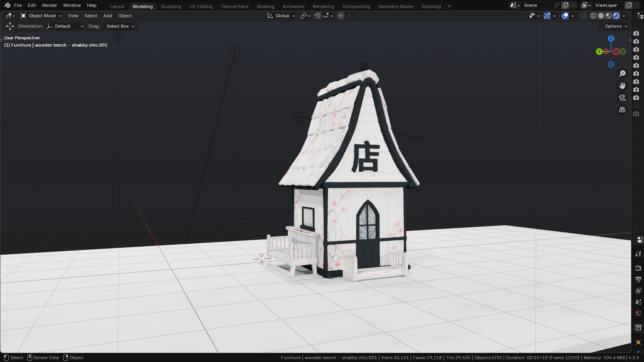Open the viewport View menu
The image size is (644, 362).
[73, 16]
